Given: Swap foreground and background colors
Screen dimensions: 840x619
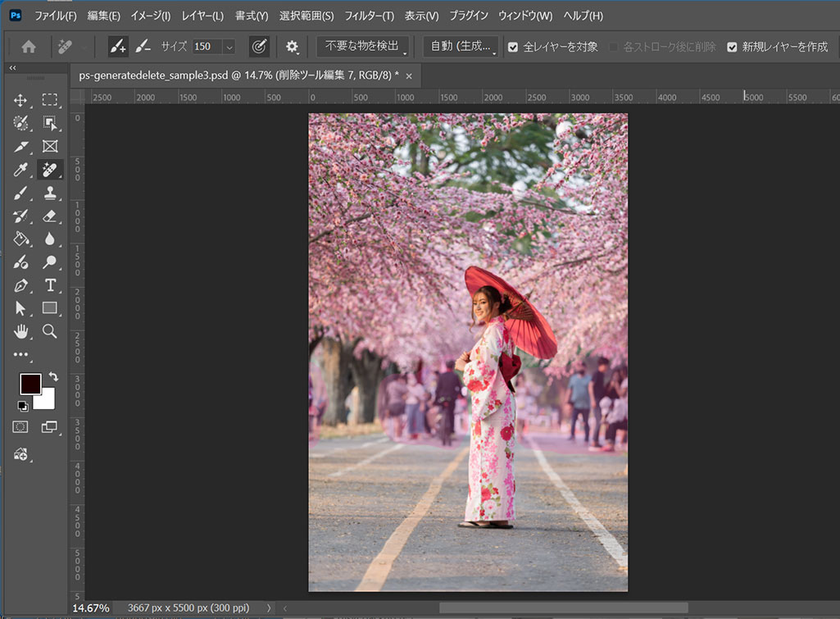Looking at the screenshot, I should click(x=53, y=377).
